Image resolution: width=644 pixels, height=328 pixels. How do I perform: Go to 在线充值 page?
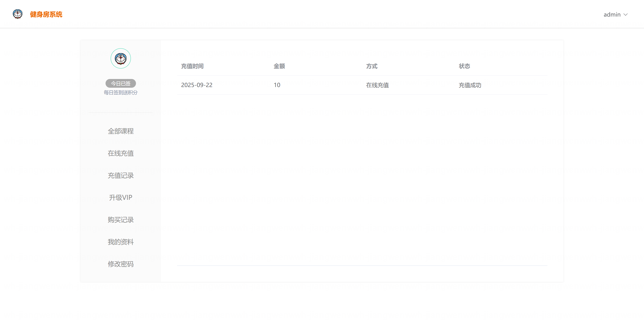pos(121,153)
